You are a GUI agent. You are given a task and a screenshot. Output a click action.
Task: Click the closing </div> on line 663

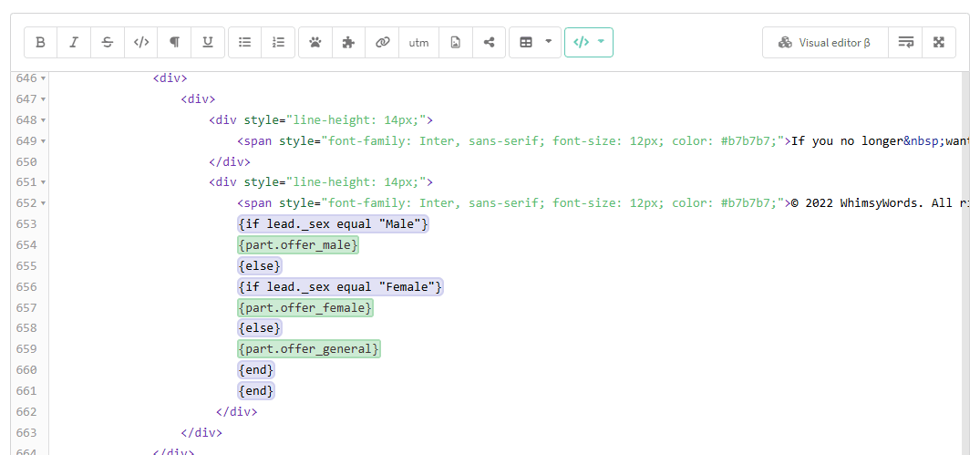201,432
